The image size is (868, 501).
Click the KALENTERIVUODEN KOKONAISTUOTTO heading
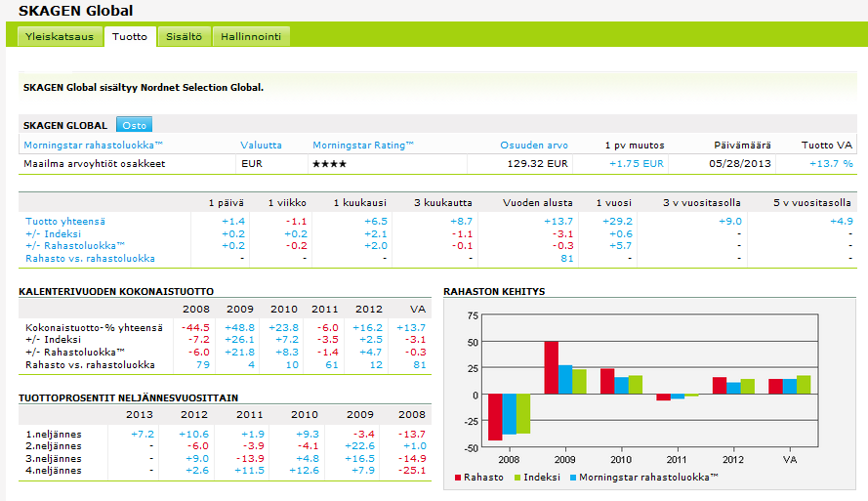click(x=116, y=291)
